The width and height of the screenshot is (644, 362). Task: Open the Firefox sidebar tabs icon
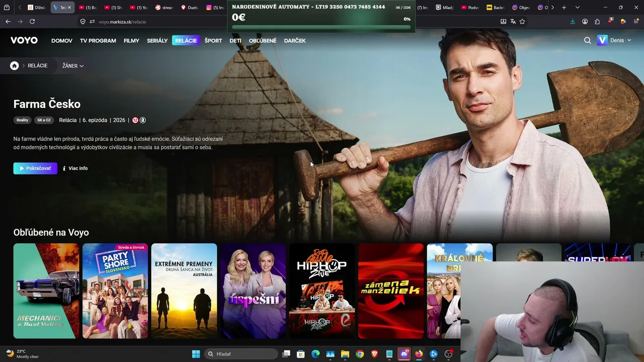pos(7,8)
